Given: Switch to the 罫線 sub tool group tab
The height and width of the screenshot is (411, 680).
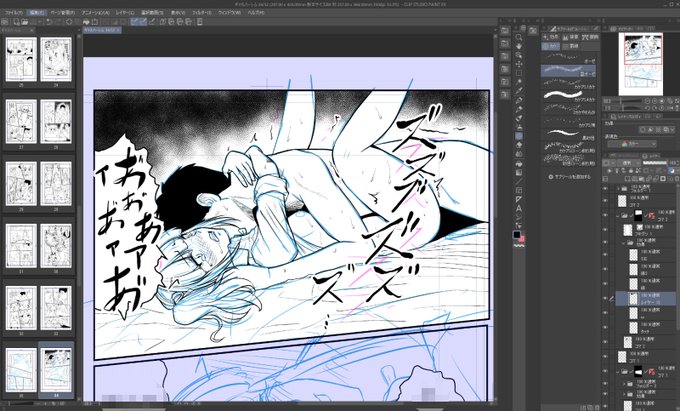Looking at the screenshot, I should point(571,46).
